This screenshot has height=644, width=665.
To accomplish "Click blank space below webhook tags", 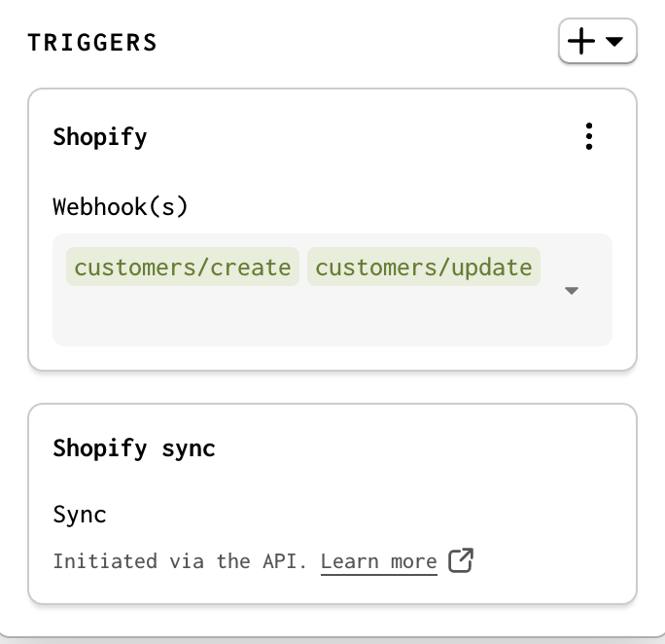I will coord(297,318).
